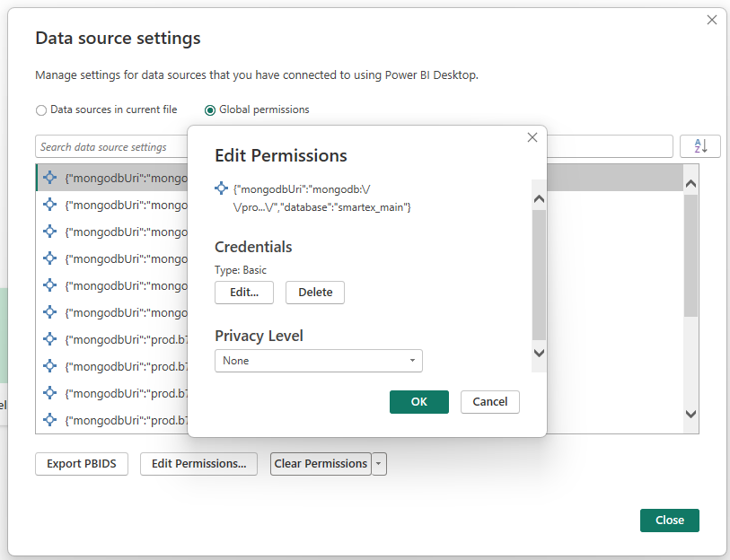Select the third mongodbUri data source row
Viewport: 730px width, 560px height.
(x=117, y=232)
